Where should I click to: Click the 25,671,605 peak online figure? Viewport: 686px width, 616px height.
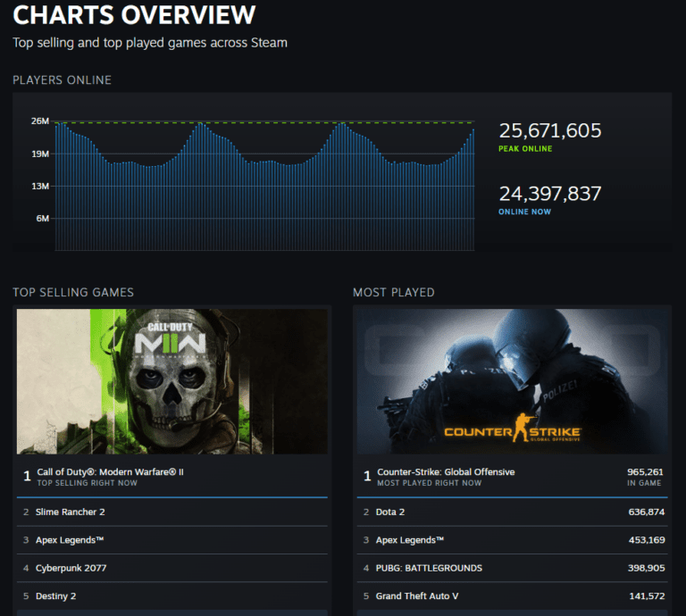[x=550, y=130]
